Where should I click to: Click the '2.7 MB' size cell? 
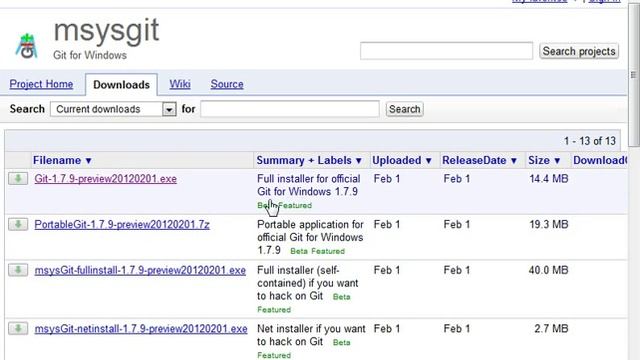551,329
